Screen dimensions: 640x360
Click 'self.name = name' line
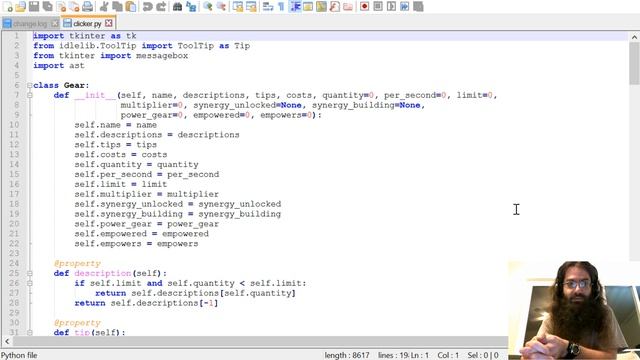click(x=116, y=125)
